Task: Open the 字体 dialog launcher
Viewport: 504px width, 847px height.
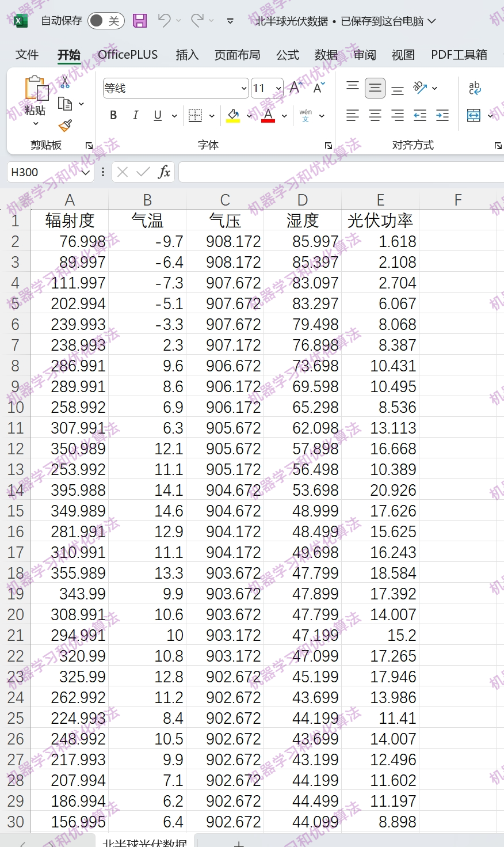Action: (327, 146)
